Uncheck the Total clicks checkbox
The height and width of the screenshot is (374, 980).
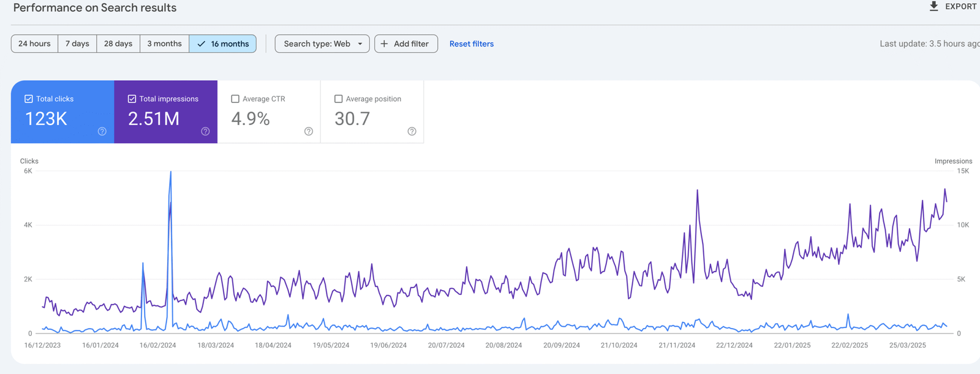coord(29,99)
